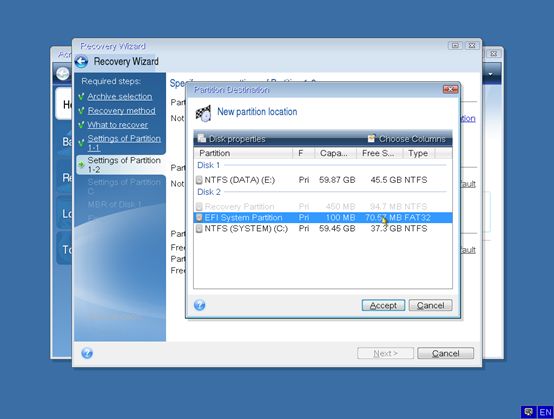The height and width of the screenshot is (419, 554).
Task: Select the NTFS (DATA) (E:) partition row
Action: [323, 180]
